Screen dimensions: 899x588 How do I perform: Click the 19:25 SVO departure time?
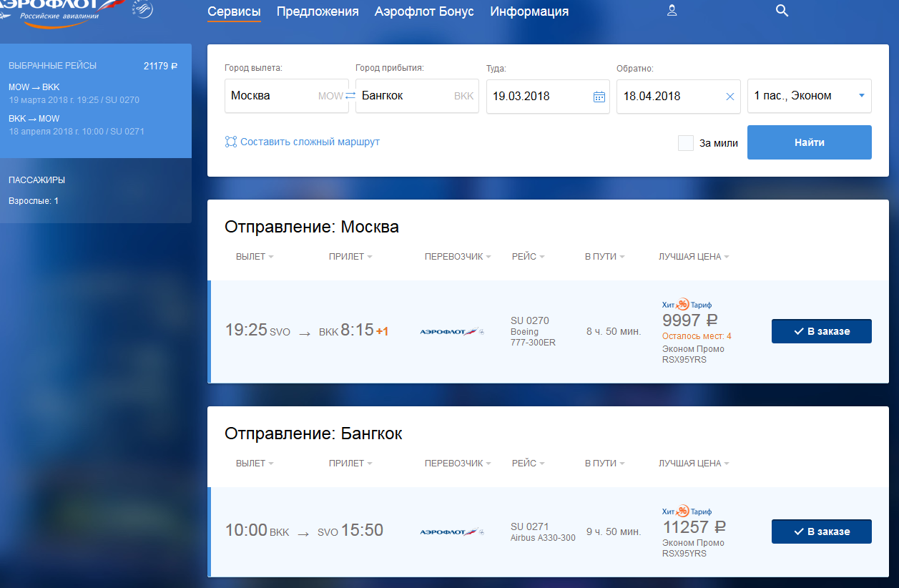257,330
